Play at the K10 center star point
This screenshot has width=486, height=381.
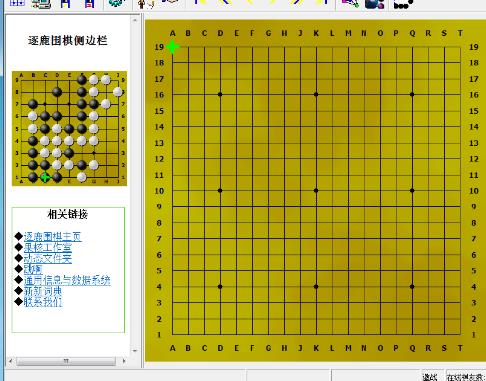[316, 191]
